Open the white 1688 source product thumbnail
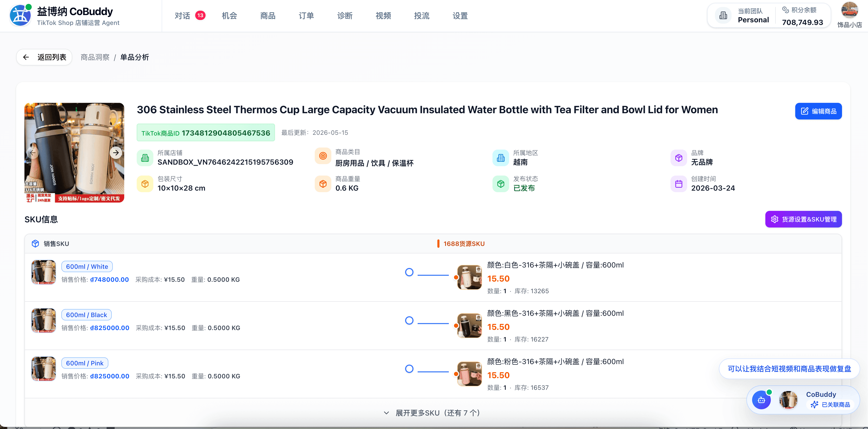The image size is (868, 429). click(x=469, y=277)
